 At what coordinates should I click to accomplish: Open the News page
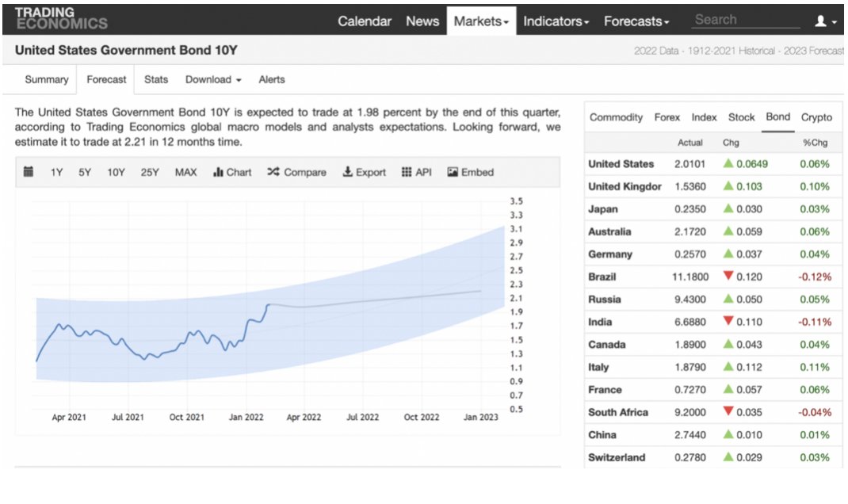click(422, 21)
